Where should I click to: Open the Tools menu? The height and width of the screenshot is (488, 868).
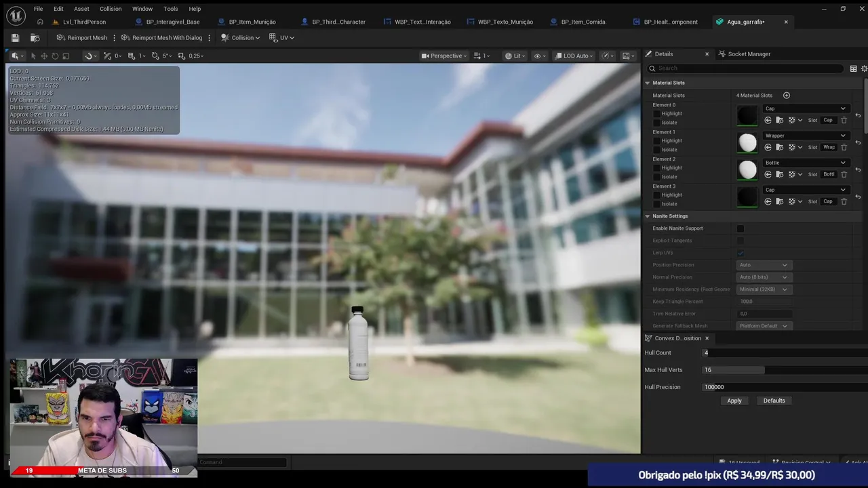point(171,9)
